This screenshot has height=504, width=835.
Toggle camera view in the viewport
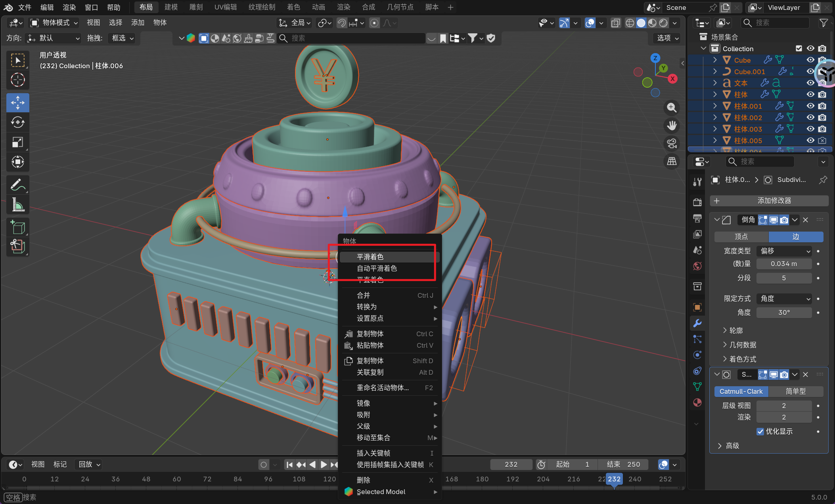point(672,144)
